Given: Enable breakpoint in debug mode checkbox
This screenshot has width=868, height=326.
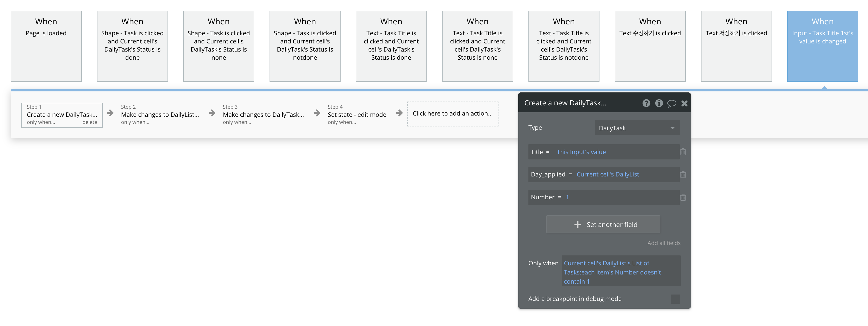Looking at the screenshot, I should pyautogui.click(x=675, y=299).
